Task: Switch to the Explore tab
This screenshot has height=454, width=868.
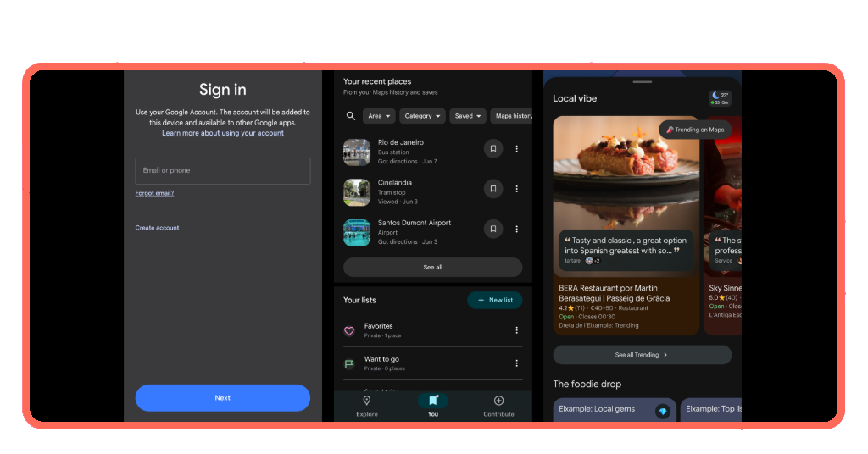Action: pyautogui.click(x=366, y=407)
